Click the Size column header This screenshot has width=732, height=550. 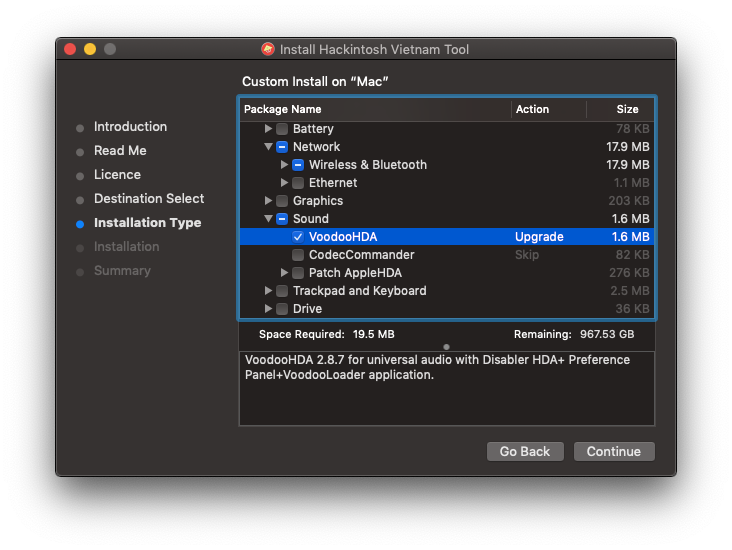pyautogui.click(x=621, y=109)
